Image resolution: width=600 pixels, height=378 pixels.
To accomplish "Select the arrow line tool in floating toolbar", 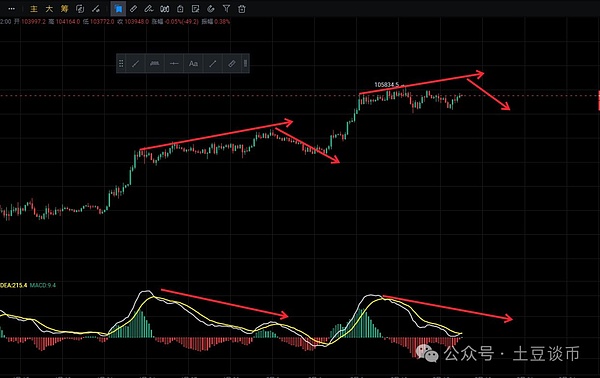I will pyautogui.click(x=213, y=64).
